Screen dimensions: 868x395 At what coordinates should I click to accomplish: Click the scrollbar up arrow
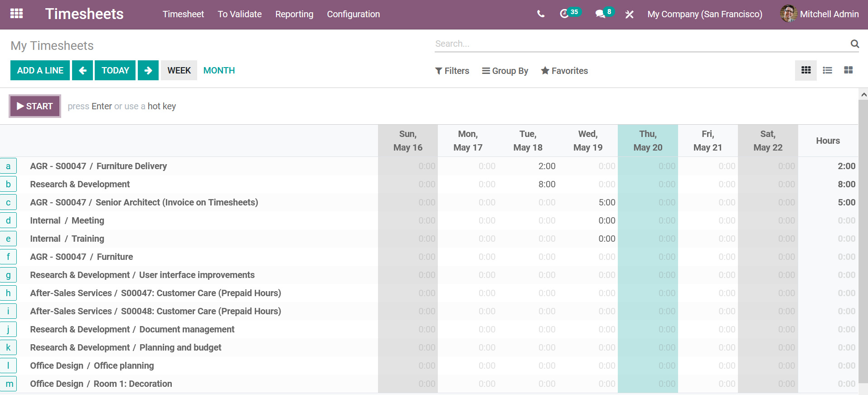point(863,94)
